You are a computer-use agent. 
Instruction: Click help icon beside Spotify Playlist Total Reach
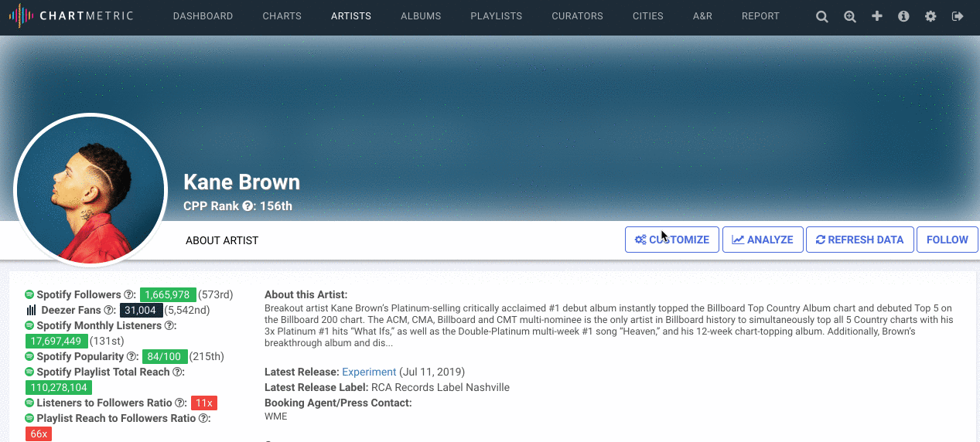[178, 372]
